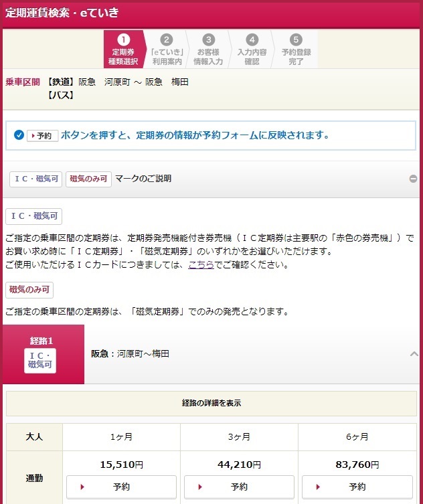423x504 pixels.
Task: Click the 44,210円 price text
Action: click(x=239, y=465)
